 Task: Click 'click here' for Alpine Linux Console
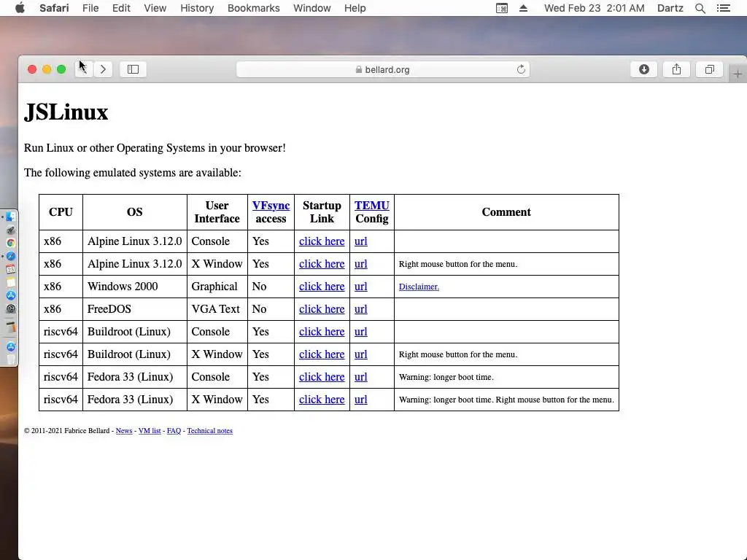[322, 241]
